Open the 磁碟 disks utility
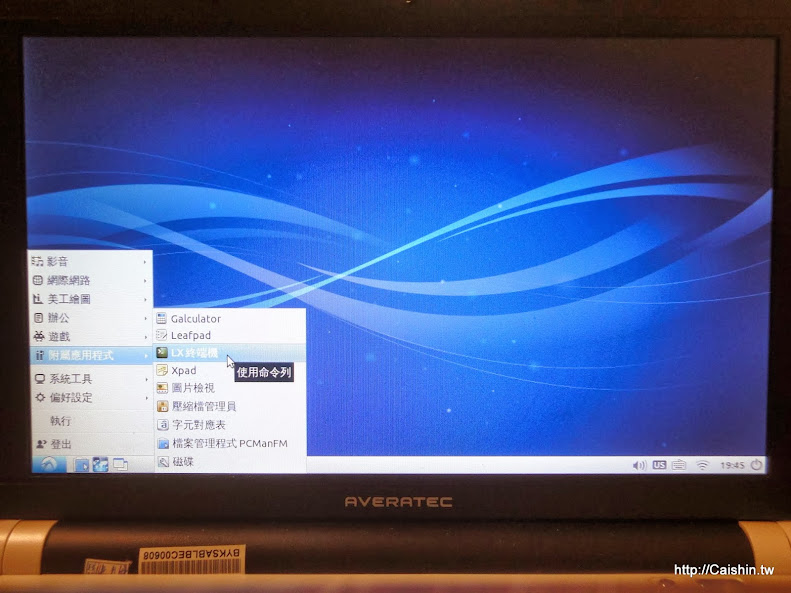The image size is (791, 593). tap(230, 461)
